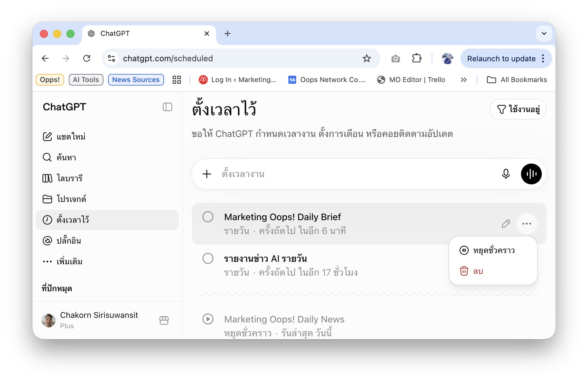588x382 pixels.
Task: Open ตั้งเวลาไว้ in the sidebar
Action: [107, 220]
